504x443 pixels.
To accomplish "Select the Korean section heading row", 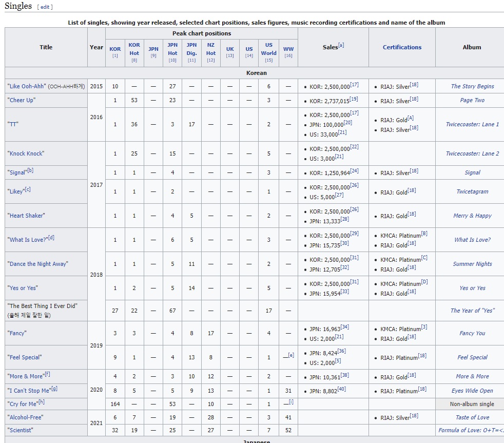I will [256, 73].
